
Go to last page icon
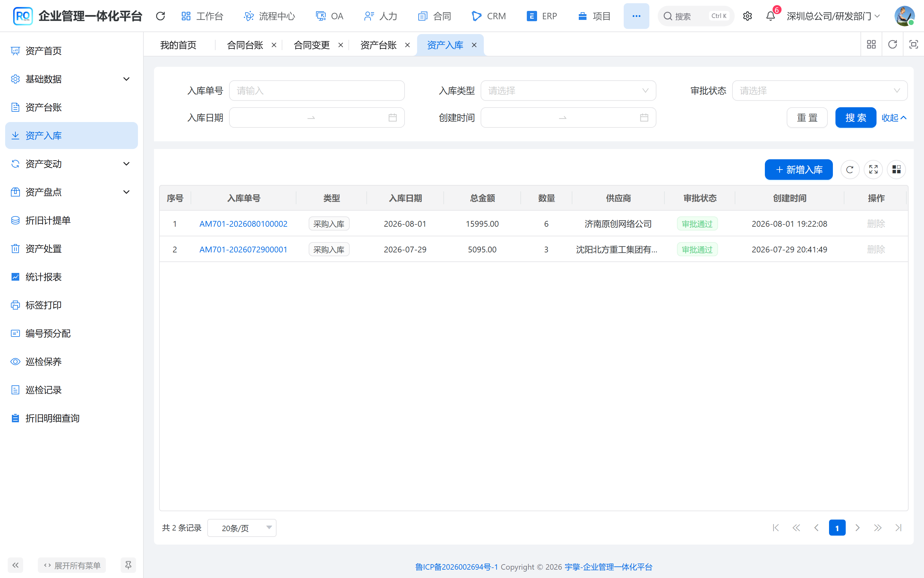(898, 528)
